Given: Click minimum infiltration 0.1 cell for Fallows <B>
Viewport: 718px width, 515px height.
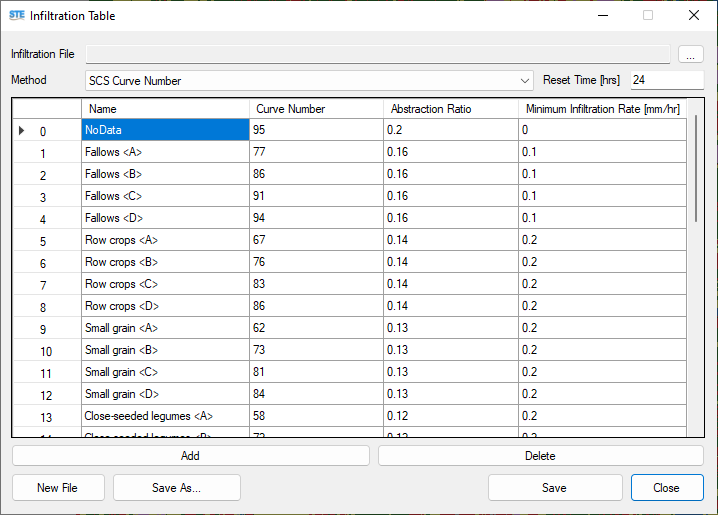Looking at the screenshot, I should tap(603, 173).
